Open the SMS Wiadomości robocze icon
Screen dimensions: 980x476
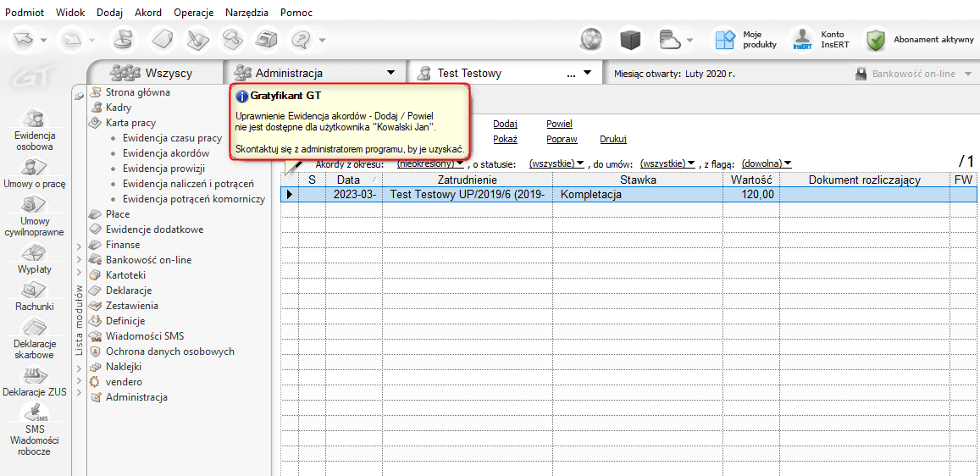coord(35,413)
